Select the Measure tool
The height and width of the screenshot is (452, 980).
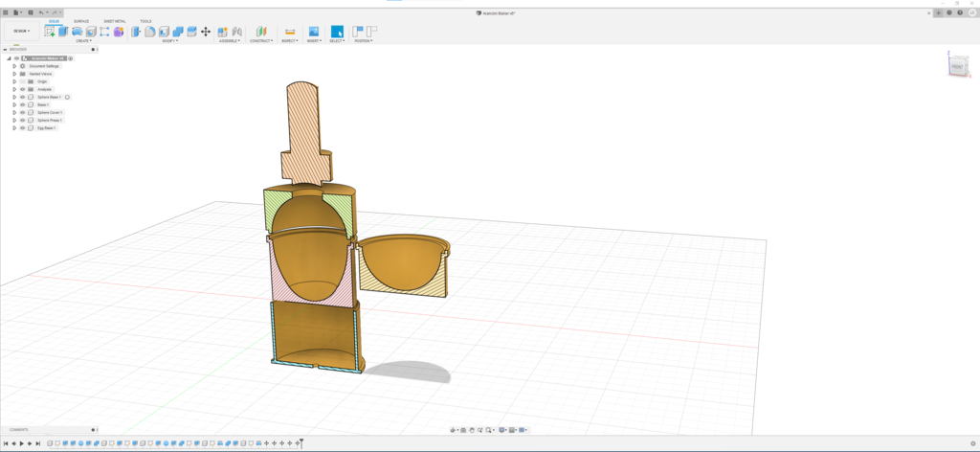(289, 32)
